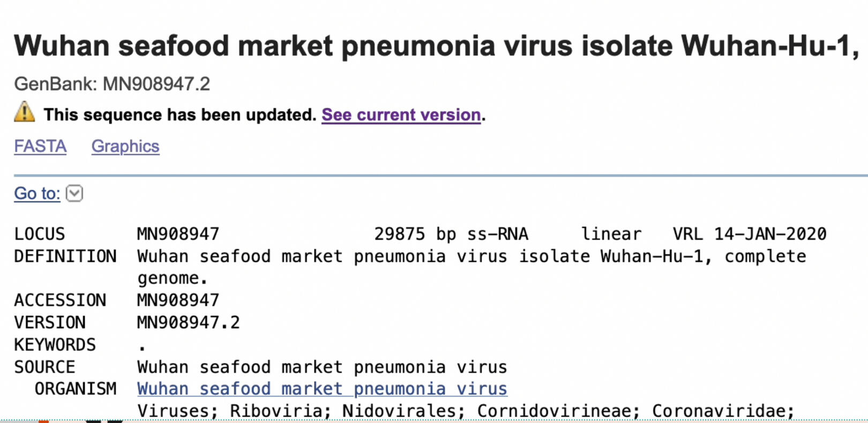Image resolution: width=868 pixels, height=423 pixels.
Task: Click the Go to: link
Action: [x=37, y=193]
